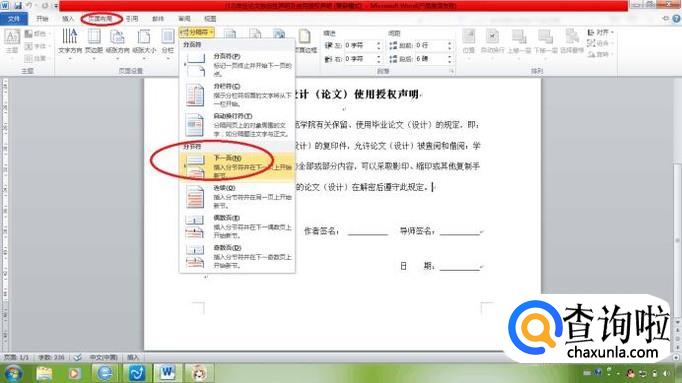Open the Margins (页边距) button

pyautogui.click(x=94, y=42)
